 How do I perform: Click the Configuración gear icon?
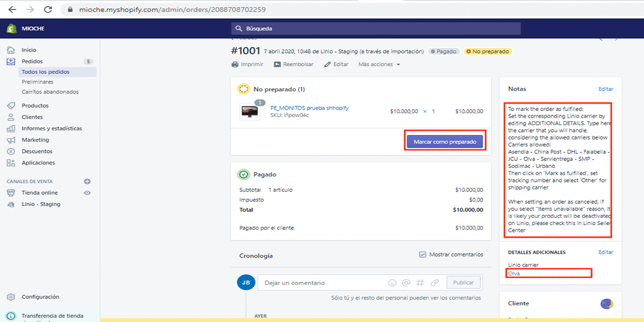click(x=11, y=297)
